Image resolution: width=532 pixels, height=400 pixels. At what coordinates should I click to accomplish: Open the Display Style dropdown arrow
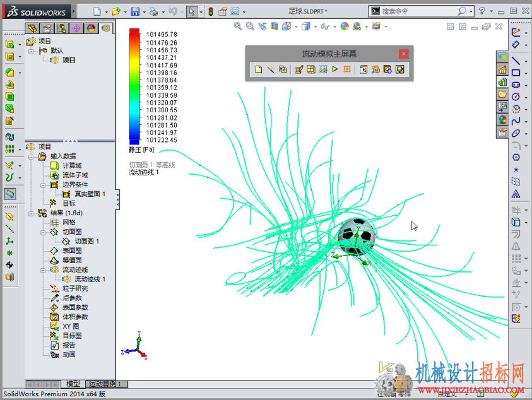coord(315,26)
